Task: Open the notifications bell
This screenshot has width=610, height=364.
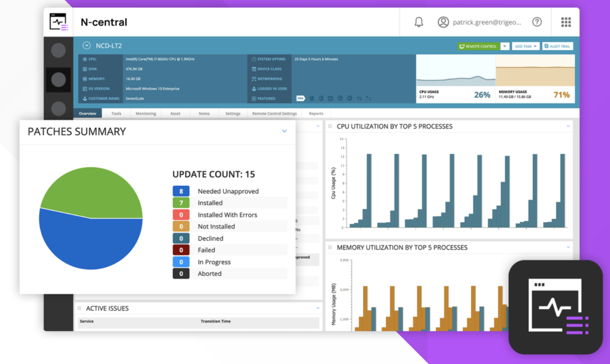Action: (x=419, y=22)
